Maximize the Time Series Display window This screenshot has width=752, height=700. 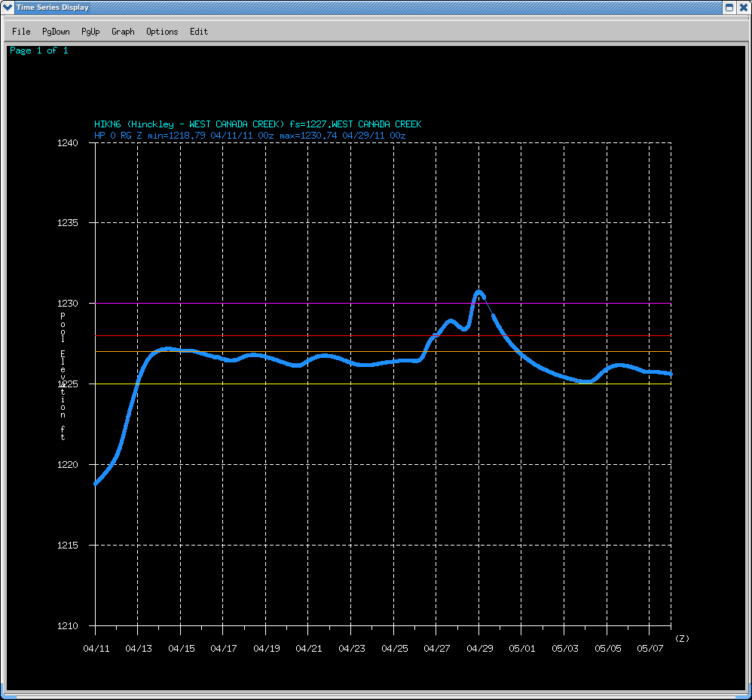(729, 8)
